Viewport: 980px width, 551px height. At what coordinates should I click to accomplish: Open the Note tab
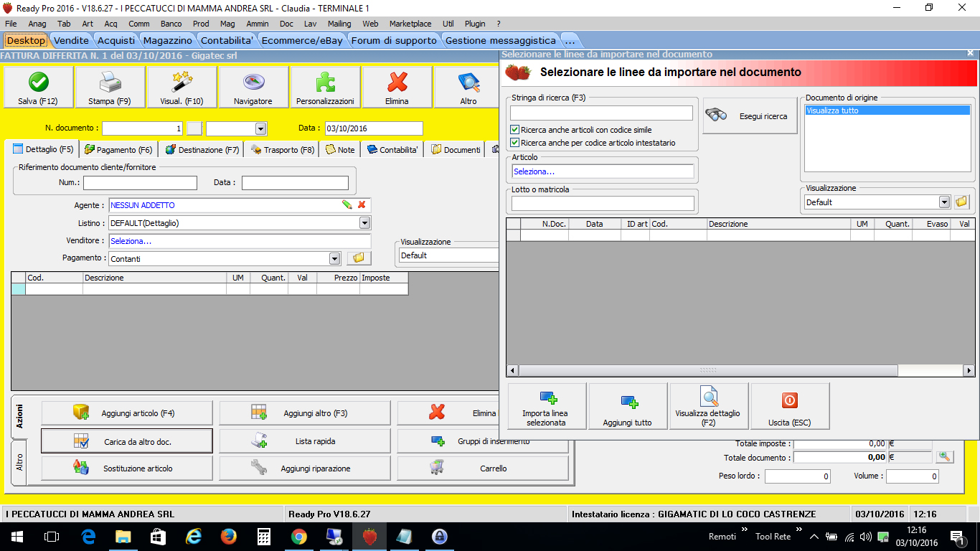pos(340,150)
